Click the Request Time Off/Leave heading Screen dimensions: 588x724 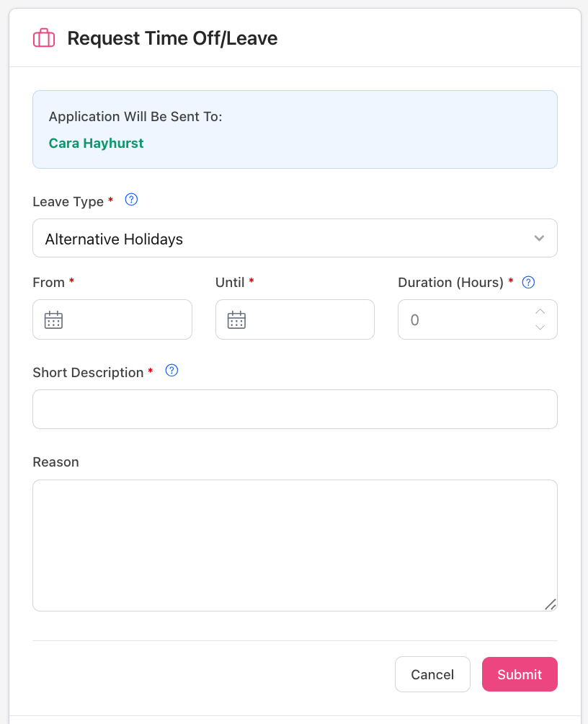coord(172,38)
